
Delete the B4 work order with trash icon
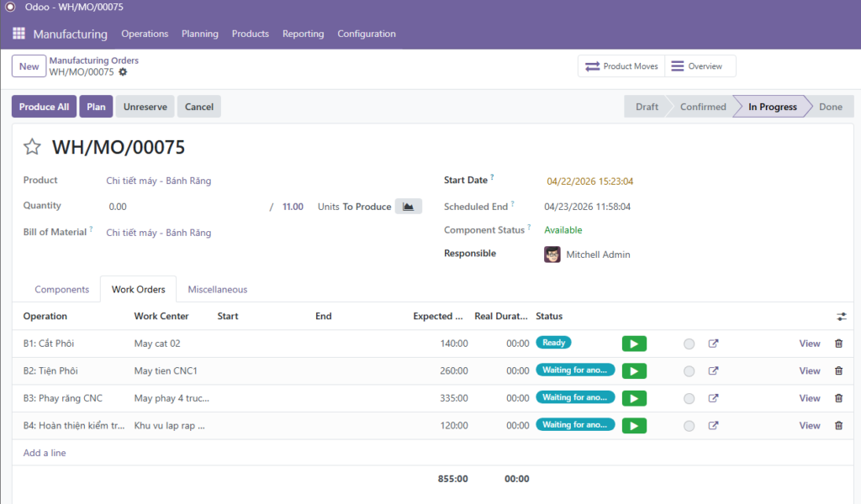coord(838,426)
